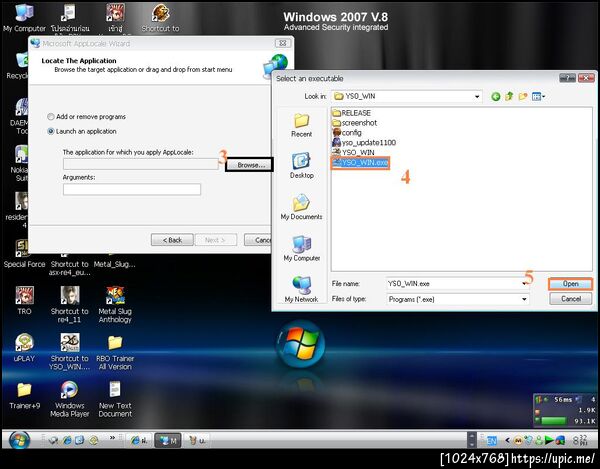Screen dimensions: 600x469
Task: Jump to Desktop in places bar
Action: point(301,166)
